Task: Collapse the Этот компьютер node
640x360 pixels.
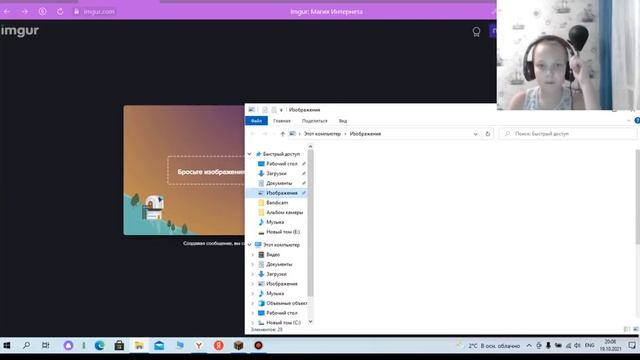Action: coord(249,245)
